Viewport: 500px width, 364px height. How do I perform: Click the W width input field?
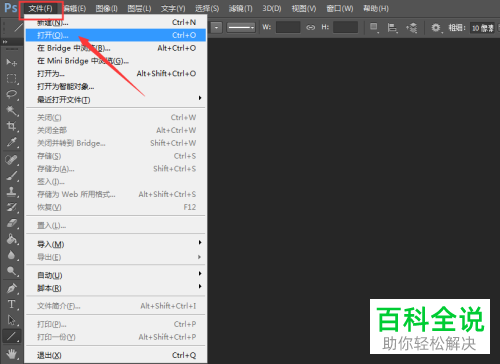pos(288,27)
